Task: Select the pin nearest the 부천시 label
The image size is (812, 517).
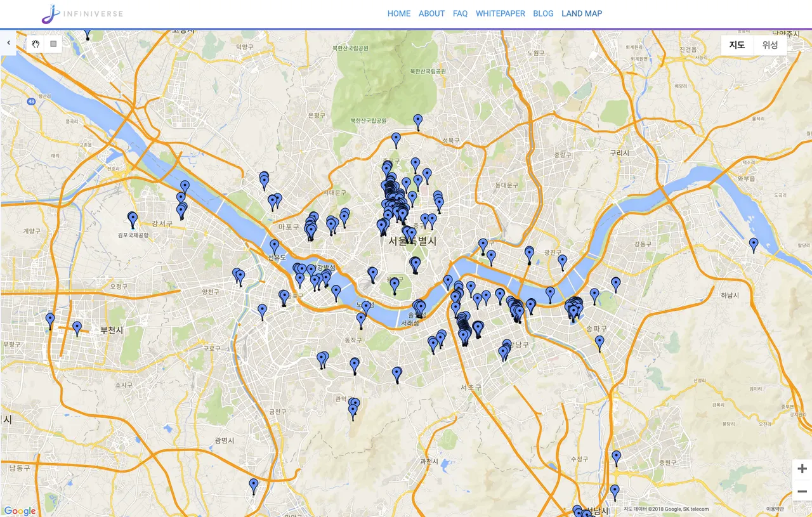Action: [77, 329]
